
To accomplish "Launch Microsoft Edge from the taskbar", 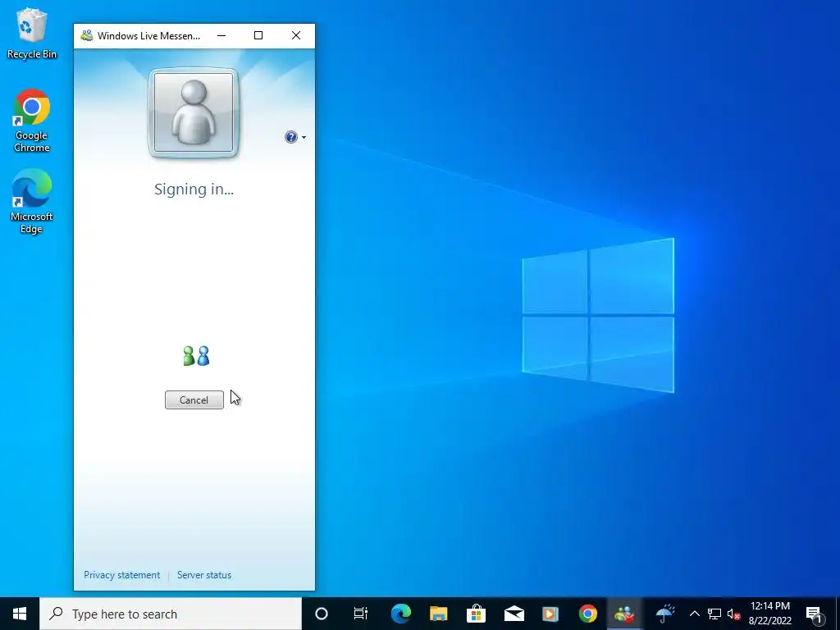I will point(400,614).
